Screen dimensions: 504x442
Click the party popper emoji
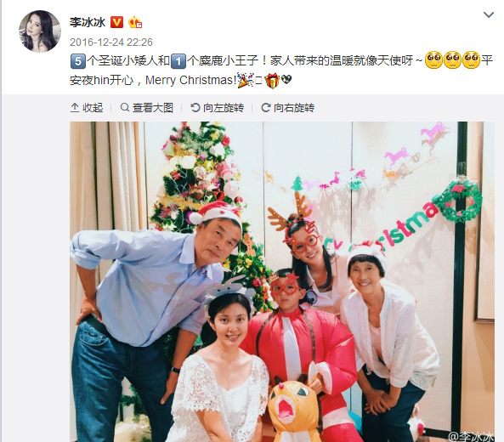[246, 81]
